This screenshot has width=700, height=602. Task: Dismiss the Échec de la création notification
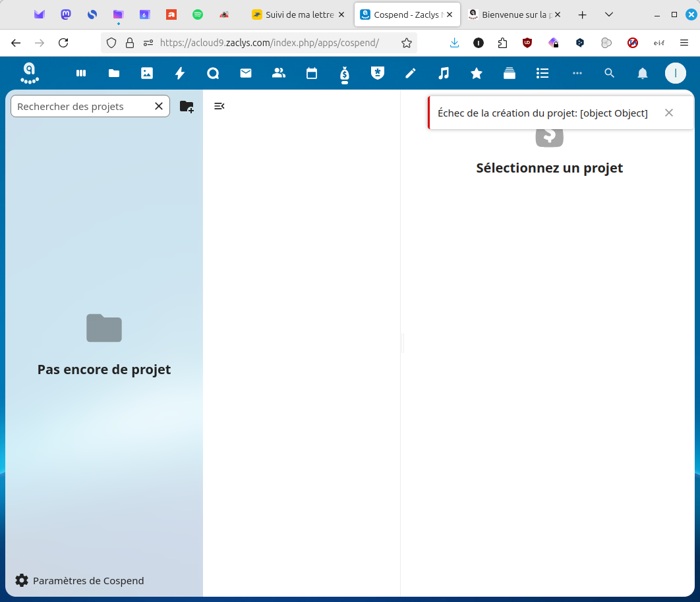[669, 113]
